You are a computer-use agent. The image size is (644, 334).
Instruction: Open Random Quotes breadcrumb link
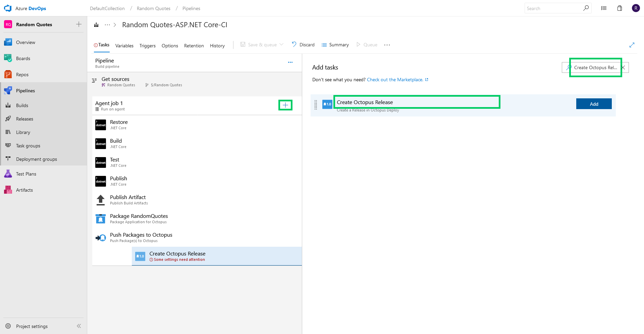tap(154, 8)
